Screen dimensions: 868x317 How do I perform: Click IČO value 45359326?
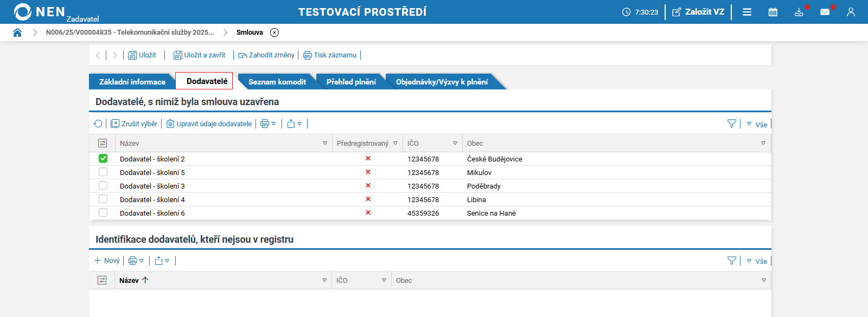coord(423,213)
